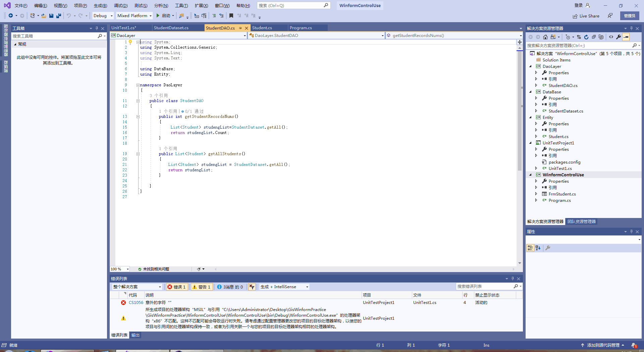Open the Test menu
Screen dimensions: 644x352
pyautogui.click(x=141, y=5)
